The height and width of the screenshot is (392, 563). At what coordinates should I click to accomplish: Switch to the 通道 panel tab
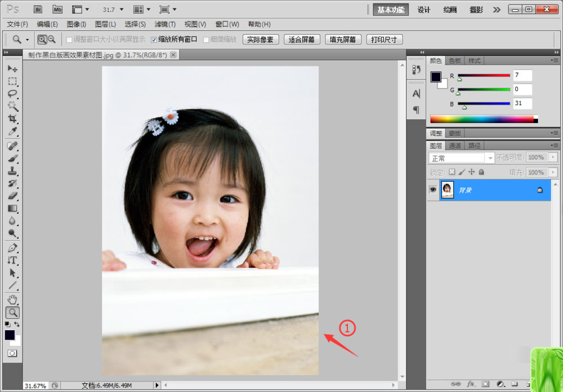tap(455, 145)
